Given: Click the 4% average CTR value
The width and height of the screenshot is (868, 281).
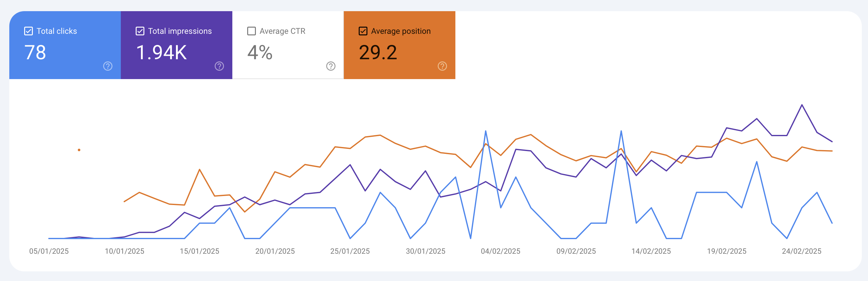Looking at the screenshot, I should tap(260, 53).
